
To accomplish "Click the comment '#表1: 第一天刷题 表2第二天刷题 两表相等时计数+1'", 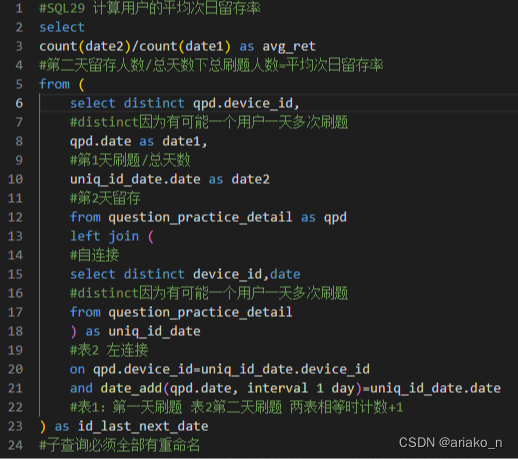I will 237,407.
